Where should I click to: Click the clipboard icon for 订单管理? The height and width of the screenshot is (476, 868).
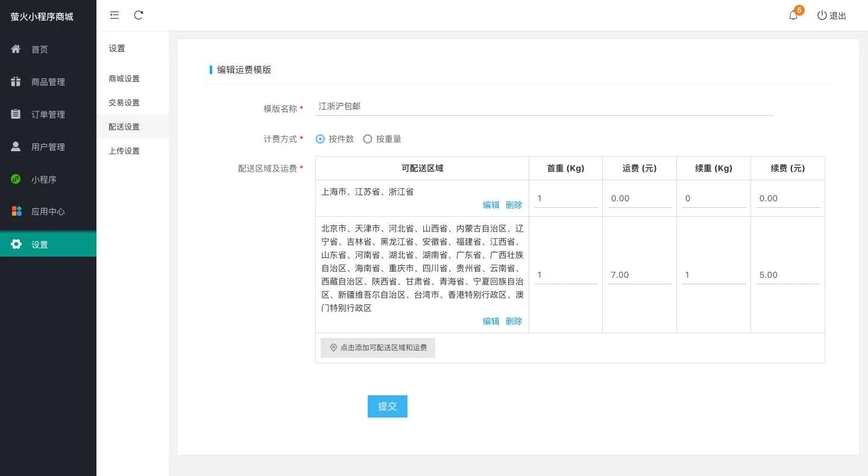(x=16, y=114)
